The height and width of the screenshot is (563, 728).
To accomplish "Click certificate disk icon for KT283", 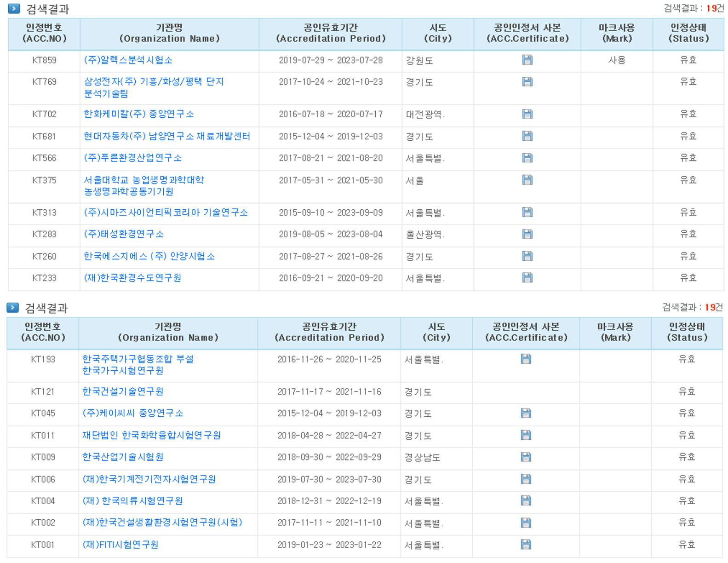I will (x=527, y=234).
